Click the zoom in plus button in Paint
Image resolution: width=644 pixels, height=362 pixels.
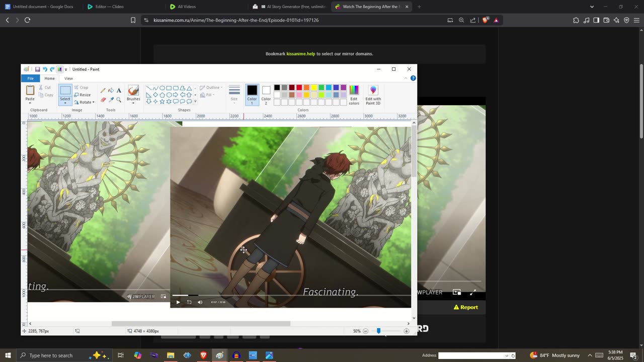tap(407, 331)
